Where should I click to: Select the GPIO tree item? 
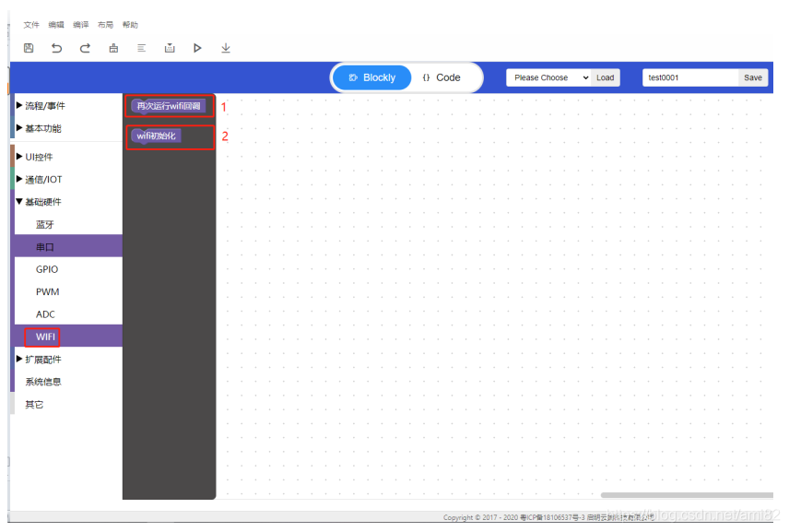(x=68, y=269)
